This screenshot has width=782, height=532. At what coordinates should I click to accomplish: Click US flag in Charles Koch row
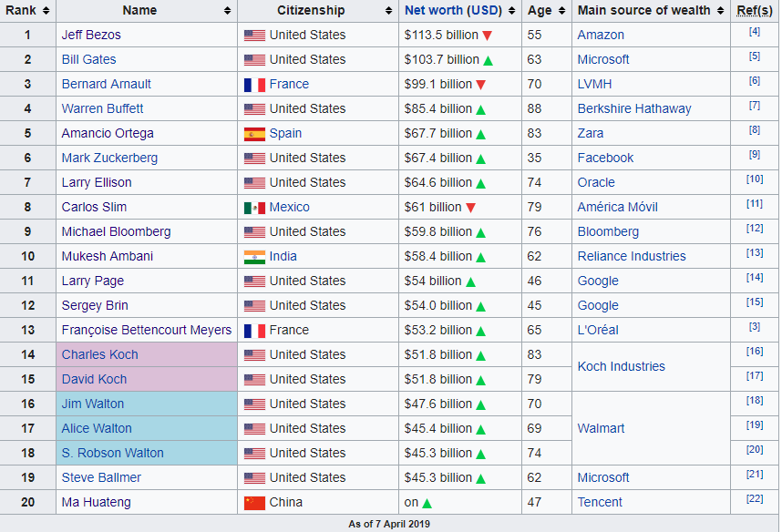coord(254,355)
